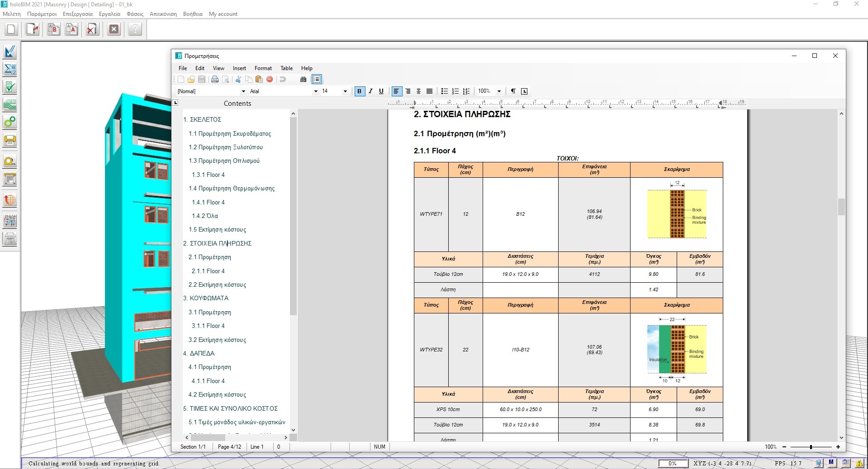Click the binoculars Find icon
This screenshot has width=868, height=469.
click(x=303, y=80)
